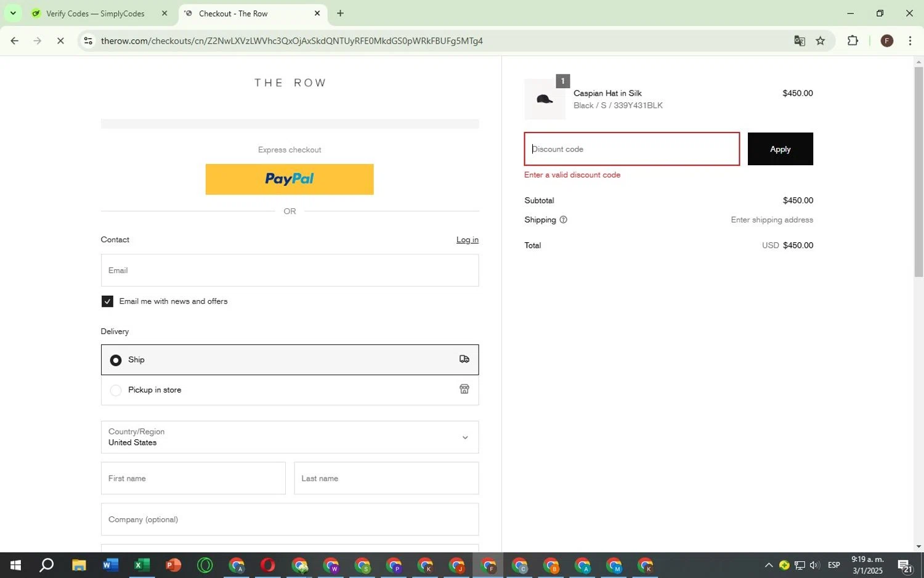Expand the tab search dropdown arrow
Screen dimensions: 924x578
tap(13, 13)
